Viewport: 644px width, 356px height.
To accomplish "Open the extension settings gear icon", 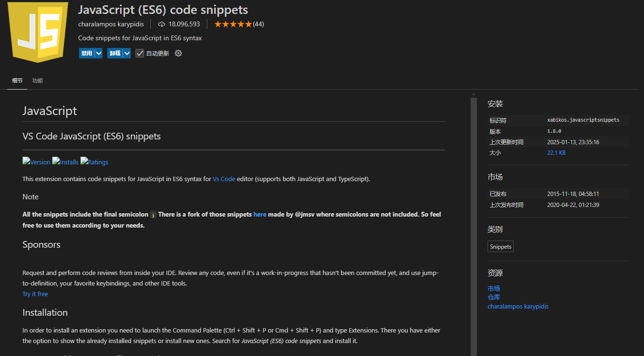I will point(178,53).
